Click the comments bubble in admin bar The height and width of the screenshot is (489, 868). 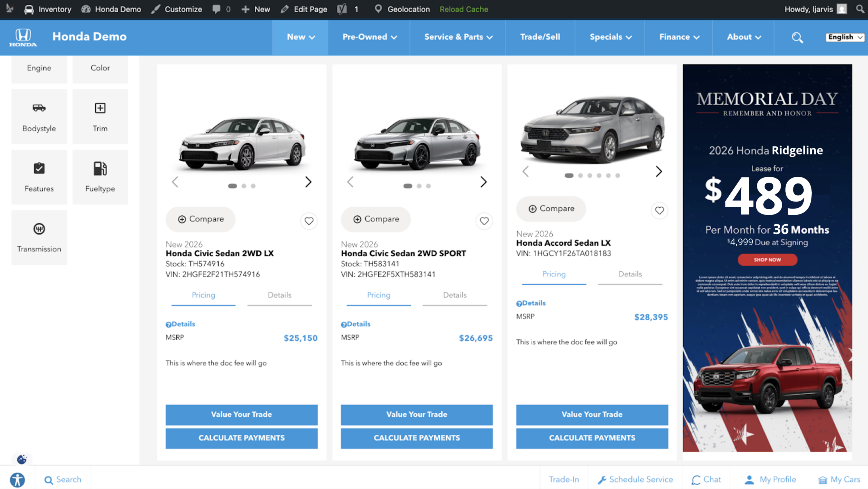click(x=216, y=9)
